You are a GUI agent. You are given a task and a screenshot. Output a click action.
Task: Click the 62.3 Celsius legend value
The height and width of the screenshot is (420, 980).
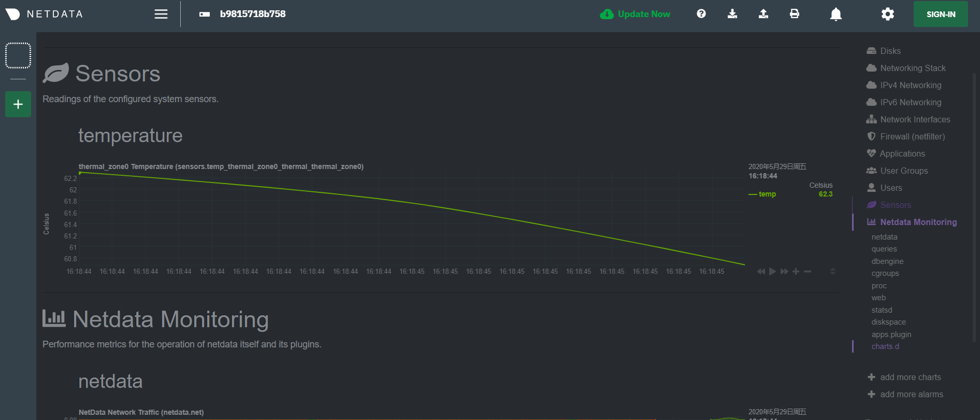[826, 194]
